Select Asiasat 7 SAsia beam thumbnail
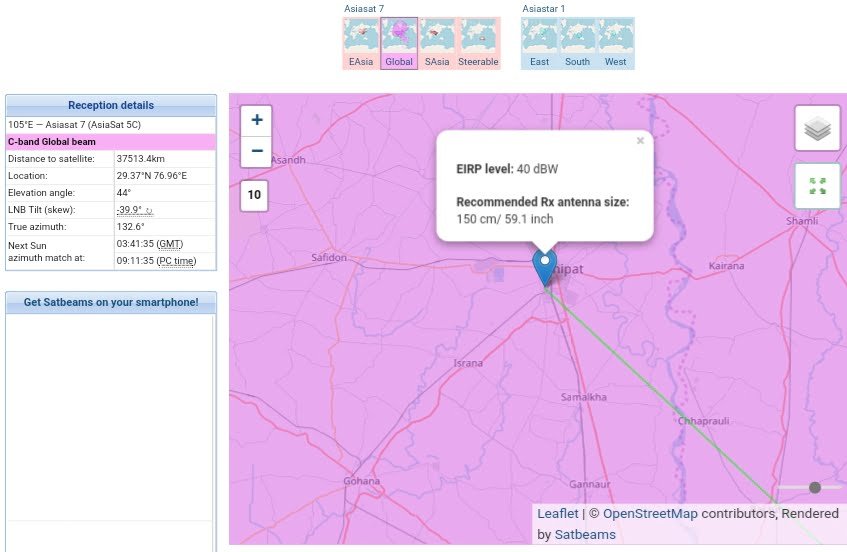This screenshot has height=552, width=847. pyautogui.click(x=437, y=43)
